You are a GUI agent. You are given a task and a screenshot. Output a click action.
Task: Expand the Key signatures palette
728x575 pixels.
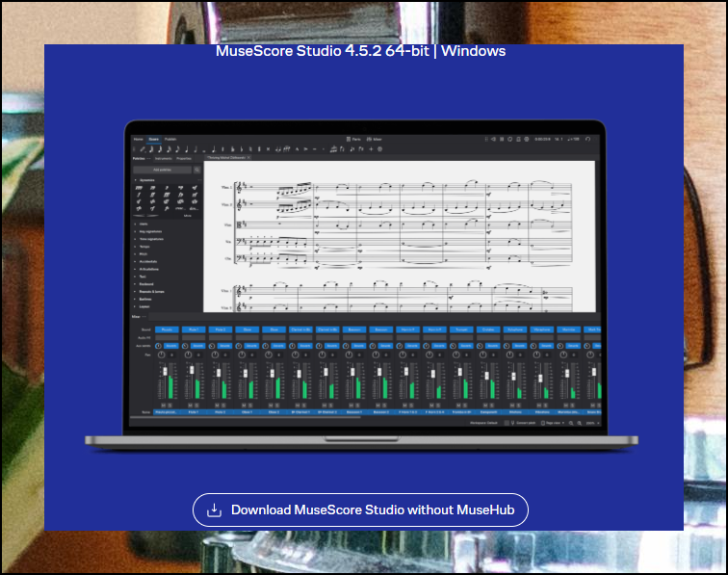136,231
